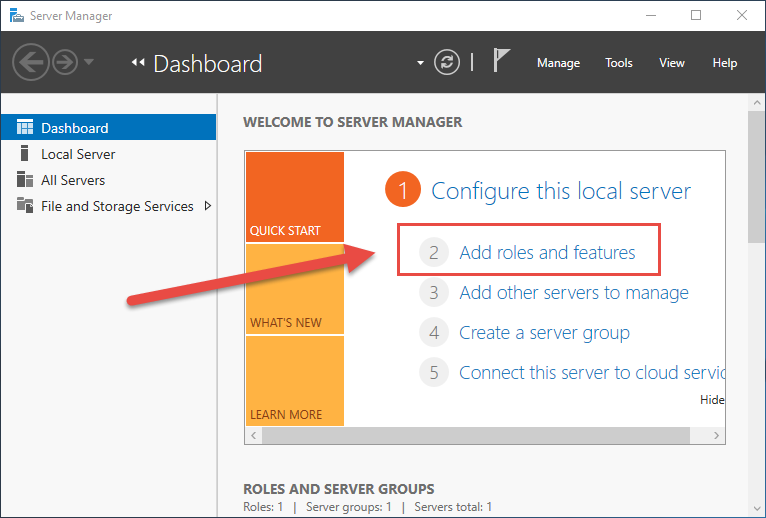Minimize the Server Manager window
The width and height of the screenshot is (766, 518).
pos(651,16)
